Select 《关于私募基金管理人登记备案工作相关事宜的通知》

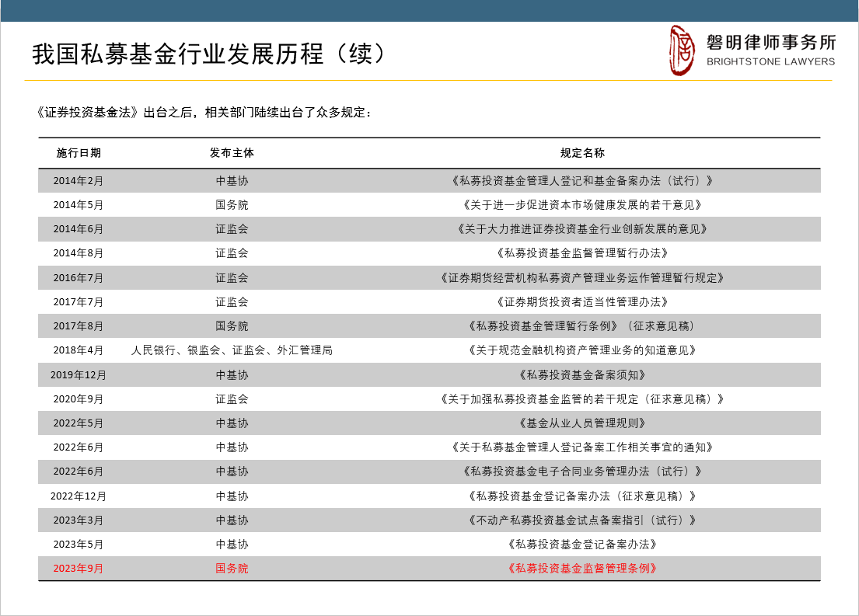click(582, 447)
